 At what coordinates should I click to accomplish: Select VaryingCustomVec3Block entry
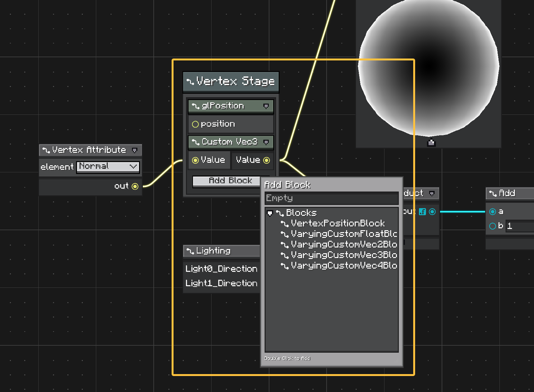pos(344,255)
